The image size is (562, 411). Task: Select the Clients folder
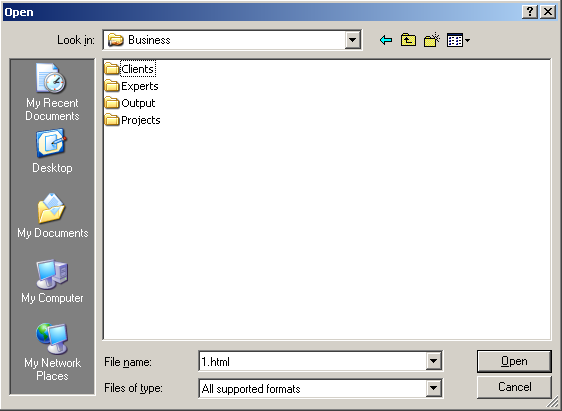(x=130, y=69)
